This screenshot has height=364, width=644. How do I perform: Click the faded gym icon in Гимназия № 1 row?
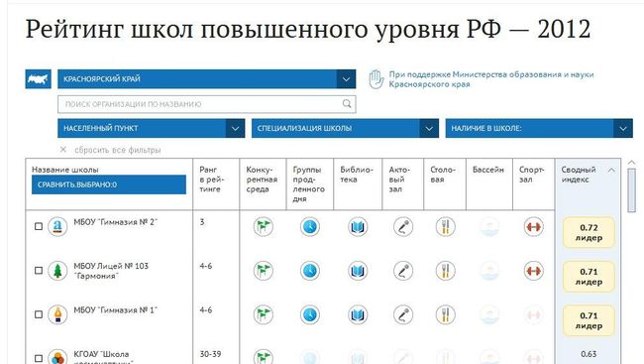point(533,314)
